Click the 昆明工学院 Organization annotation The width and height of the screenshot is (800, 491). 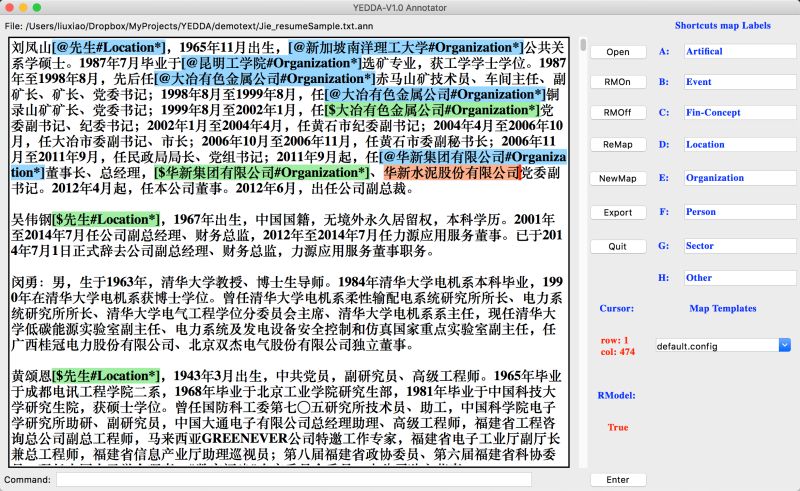click(x=271, y=63)
